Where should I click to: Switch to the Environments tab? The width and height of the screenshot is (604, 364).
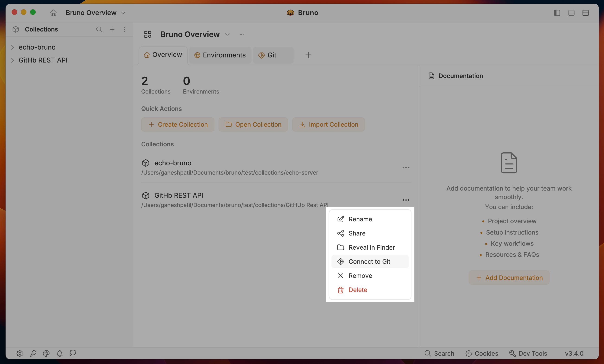click(x=220, y=55)
